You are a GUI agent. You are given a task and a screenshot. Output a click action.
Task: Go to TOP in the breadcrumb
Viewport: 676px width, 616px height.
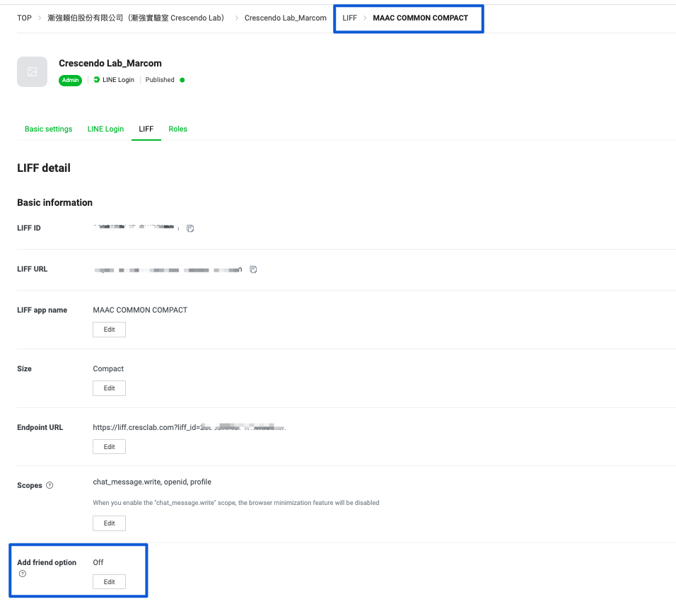[x=25, y=18]
